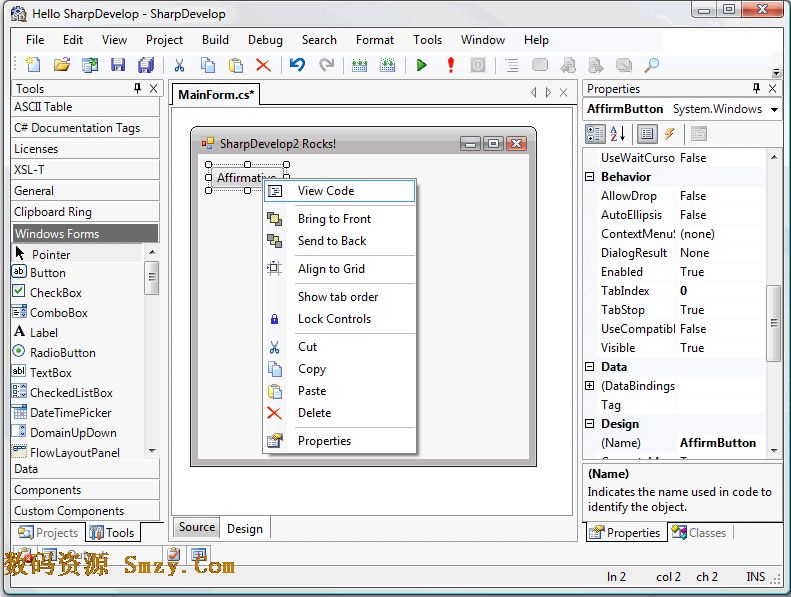Choose Lock Controls in context menu
Screen dimensions: 791x597
(340, 319)
